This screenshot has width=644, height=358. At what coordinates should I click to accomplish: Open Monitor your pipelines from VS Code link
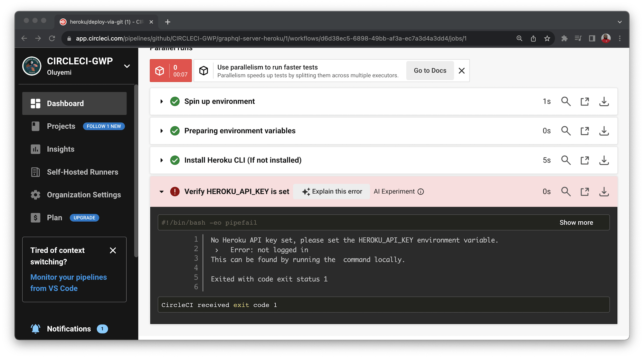pos(68,283)
